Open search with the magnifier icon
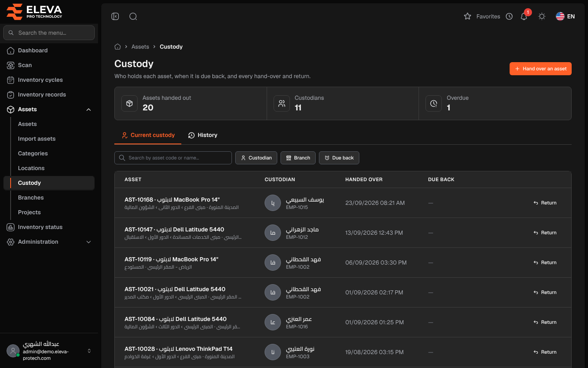This screenshot has width=588, height=368. coord(133,16)
